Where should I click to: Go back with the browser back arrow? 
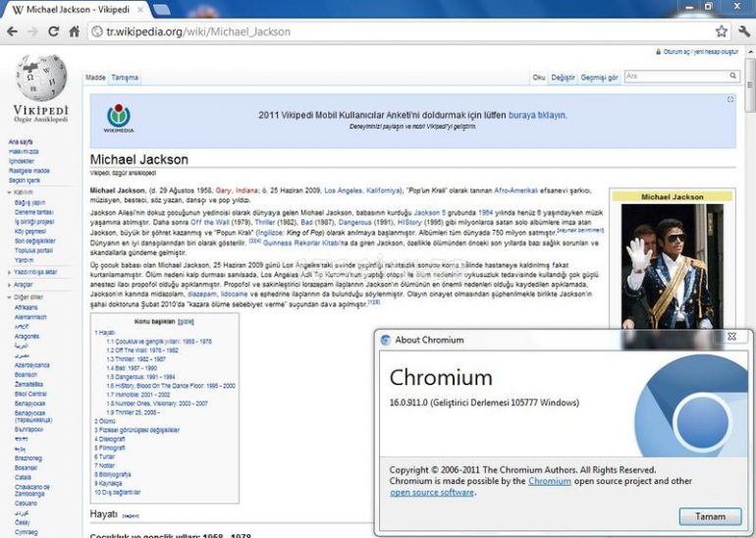pos(12,31)
